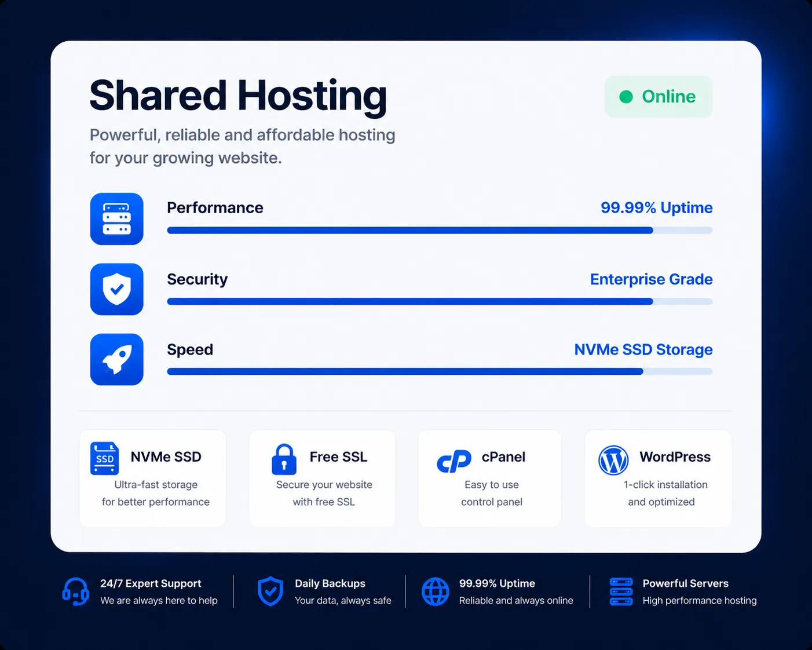Viewport: 812px width, 650px height.
Task: Click the Daily Backups shield icon
Action: point(270,591)
